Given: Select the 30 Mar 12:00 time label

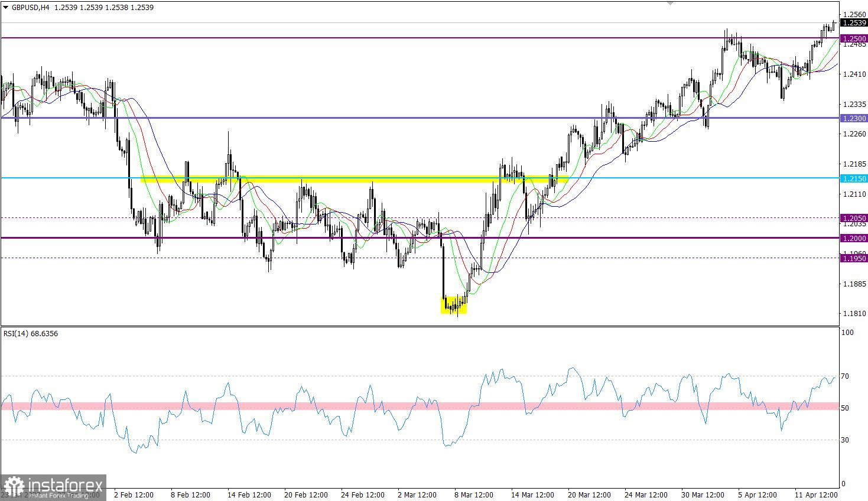Looking at the screenshot, I should (x=703, y=495).
